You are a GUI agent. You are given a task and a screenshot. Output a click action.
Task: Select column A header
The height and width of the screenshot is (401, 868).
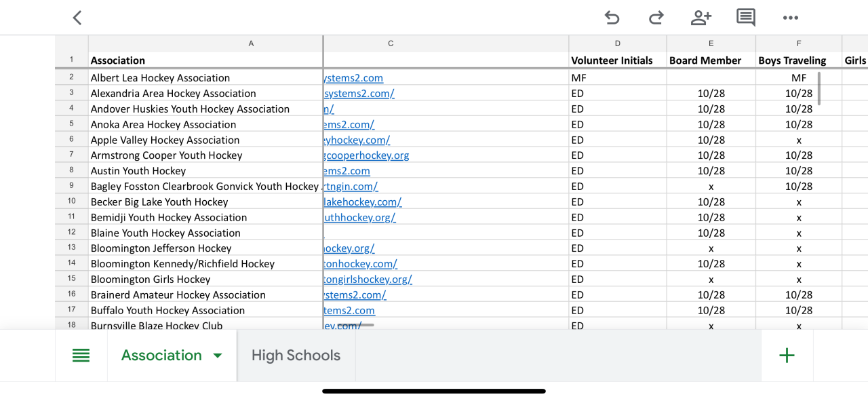coord(251,43)
